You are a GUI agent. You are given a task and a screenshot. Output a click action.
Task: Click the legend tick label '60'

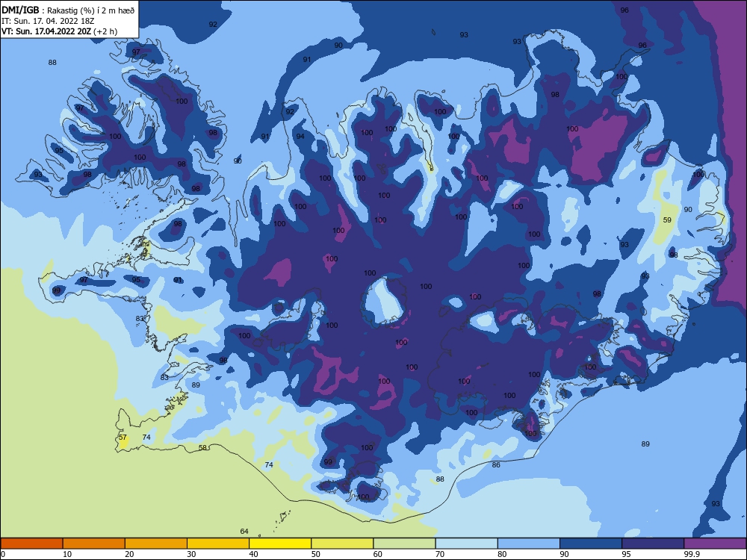tap(378, 554)
